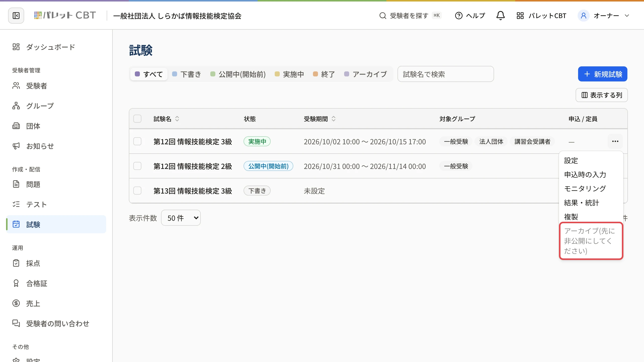Filter by the 公開中(開始前) tab

tap(238, 74)
